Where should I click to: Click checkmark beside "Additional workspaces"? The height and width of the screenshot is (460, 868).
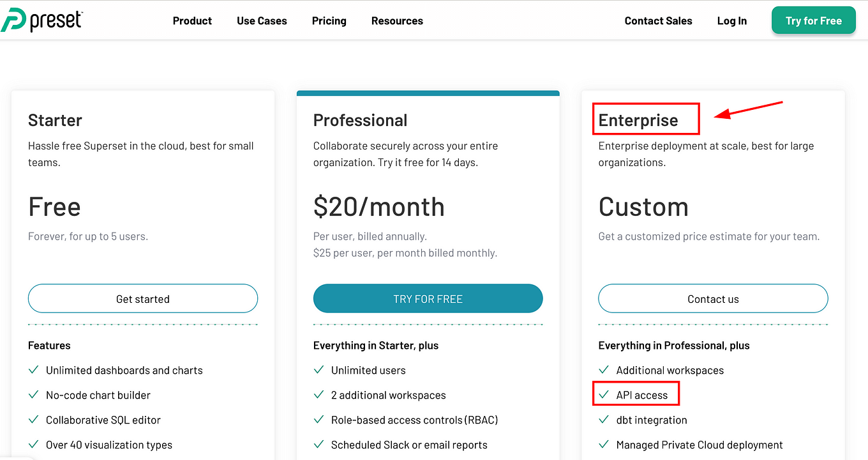pyautogui.click(x=603, y=370)
